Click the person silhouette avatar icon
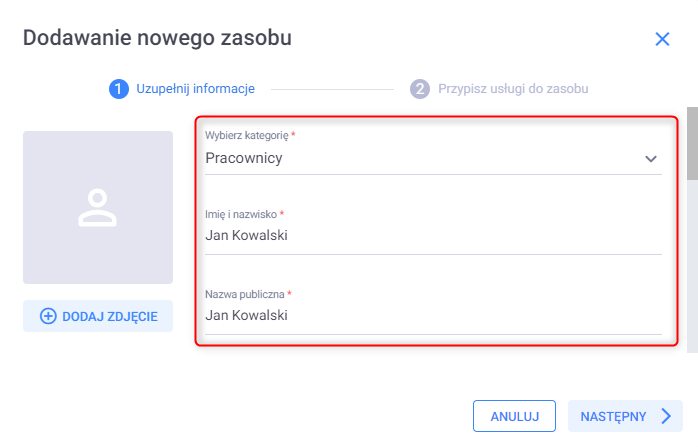This screenshot has width=698, height=447. (x=98, y=205)
